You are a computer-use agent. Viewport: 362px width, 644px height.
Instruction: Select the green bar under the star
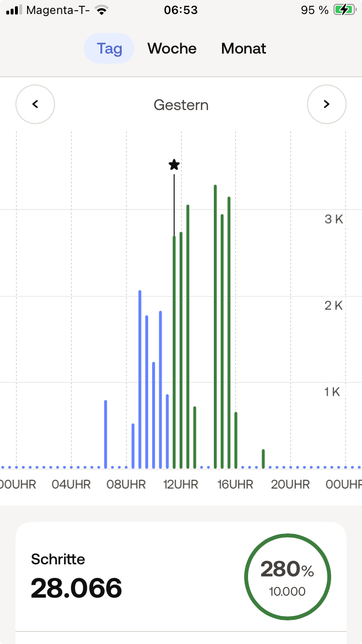[x=174, y=352]
